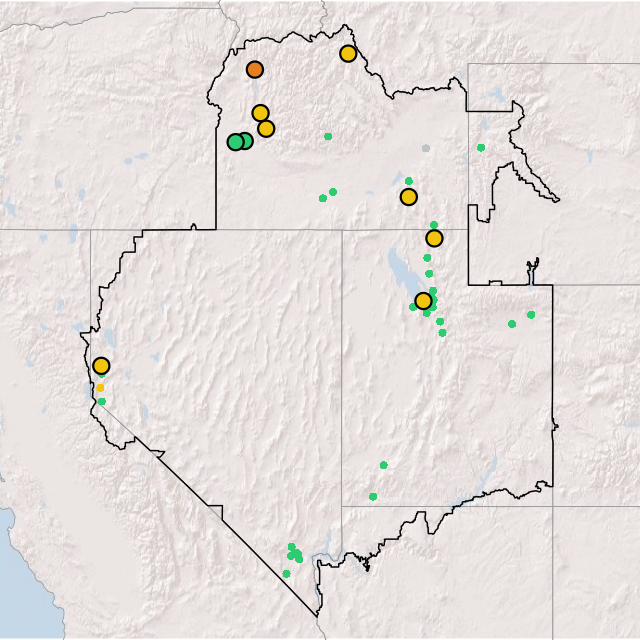
Task: Select large yellow marker directly below orange marker
Action: coord(260,113)
